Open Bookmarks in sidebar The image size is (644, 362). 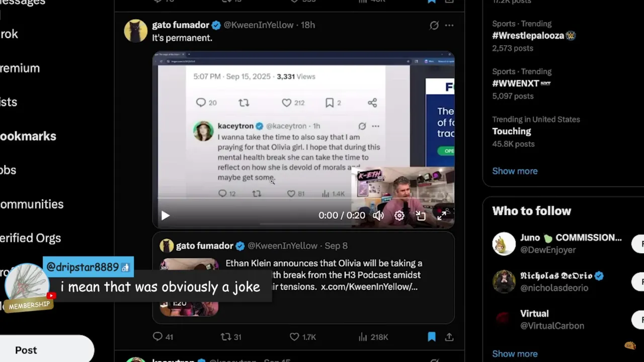coord(28,136)
